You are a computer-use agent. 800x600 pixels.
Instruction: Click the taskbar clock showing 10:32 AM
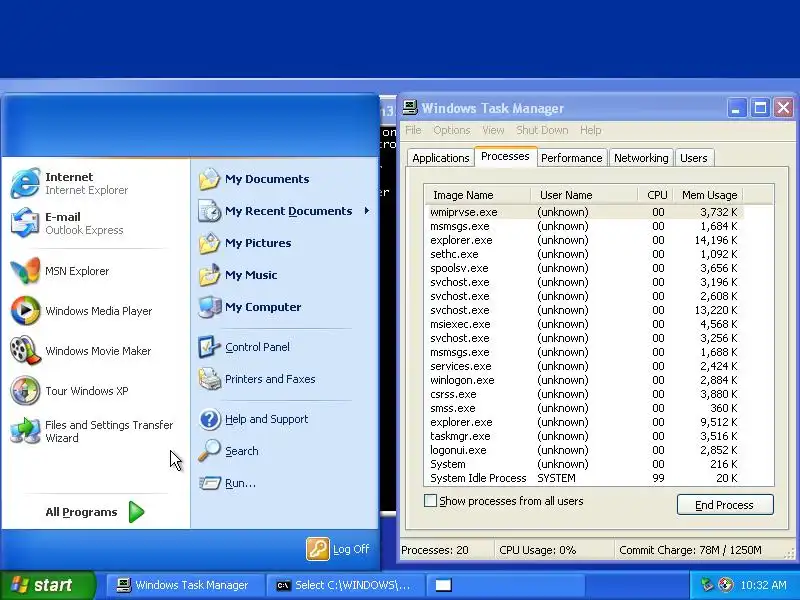click(763, 585)
